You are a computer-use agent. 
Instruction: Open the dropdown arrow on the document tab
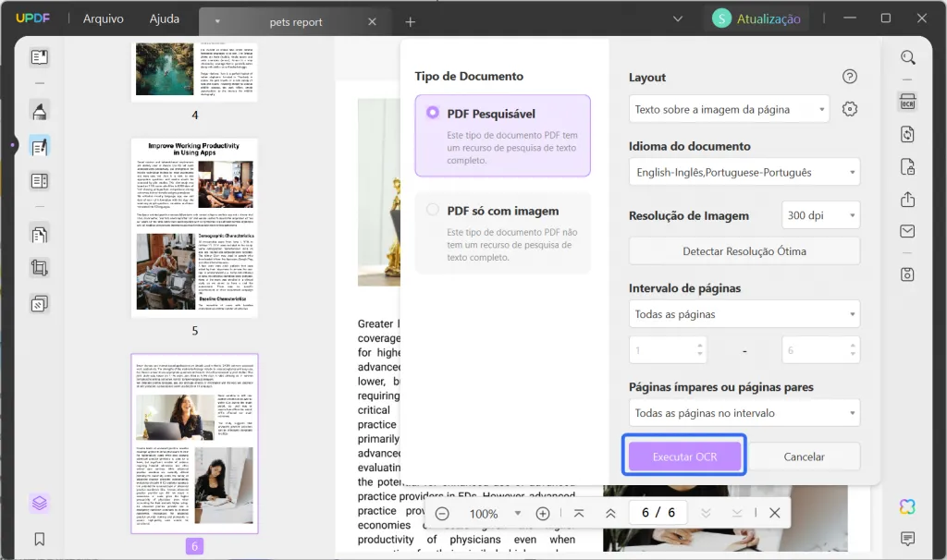[217, 22]
